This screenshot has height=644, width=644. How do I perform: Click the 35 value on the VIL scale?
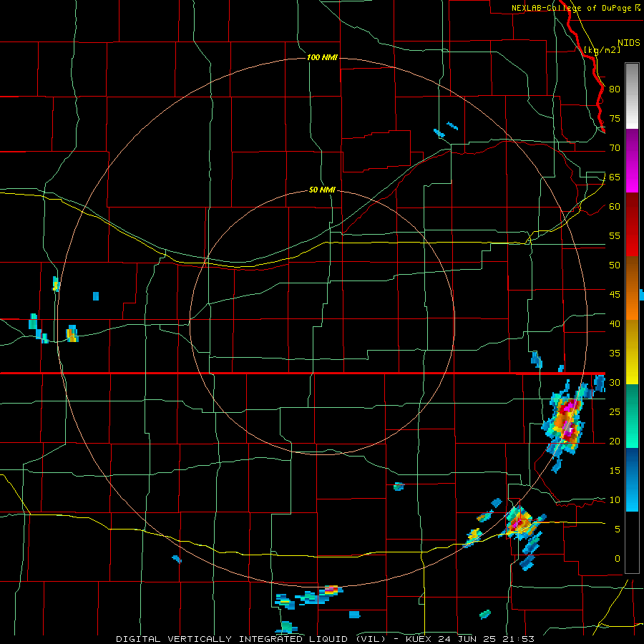[615, 353]
